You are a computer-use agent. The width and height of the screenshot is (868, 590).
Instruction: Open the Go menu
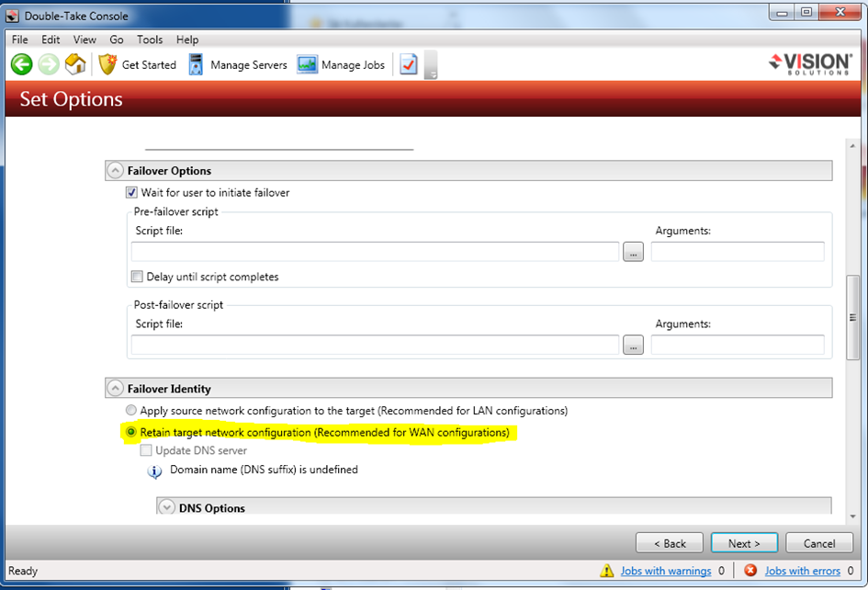[117, 40]
